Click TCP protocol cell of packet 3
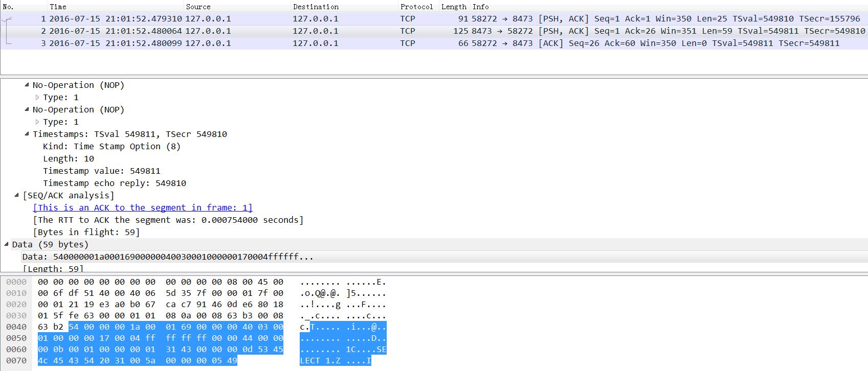Image resolution: width=868 pixels, height=371 pixels. tap(408, 43)
